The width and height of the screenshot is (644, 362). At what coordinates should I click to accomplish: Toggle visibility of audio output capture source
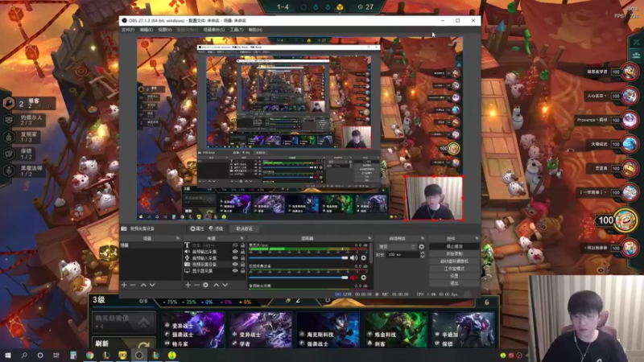(x=235, y=252)
